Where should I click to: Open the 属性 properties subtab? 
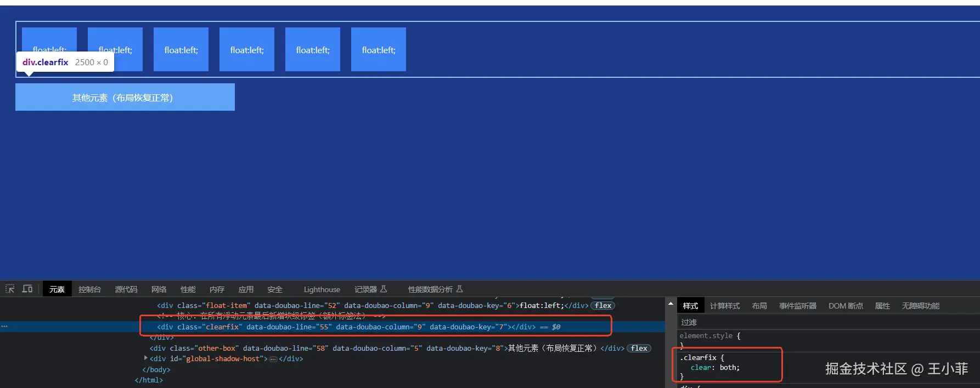click(x=882, y=306)
